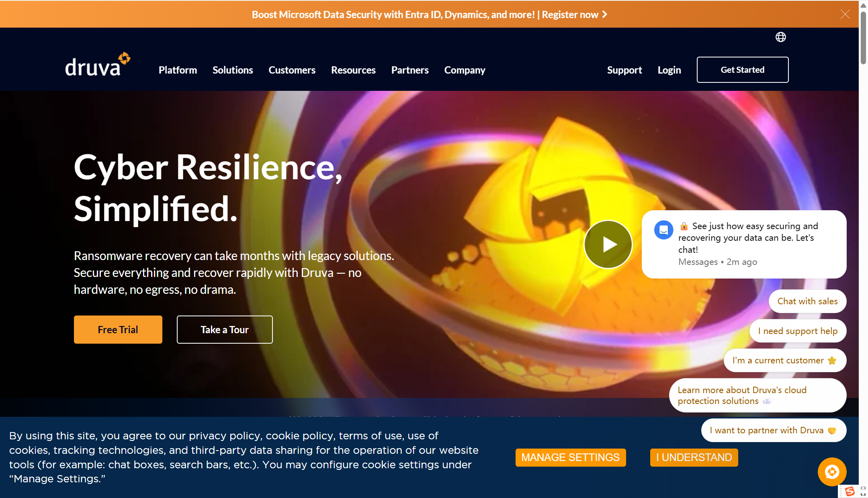Start a Free Trial
This screenshot has height=498, width=868.
[x=118, y=330]
